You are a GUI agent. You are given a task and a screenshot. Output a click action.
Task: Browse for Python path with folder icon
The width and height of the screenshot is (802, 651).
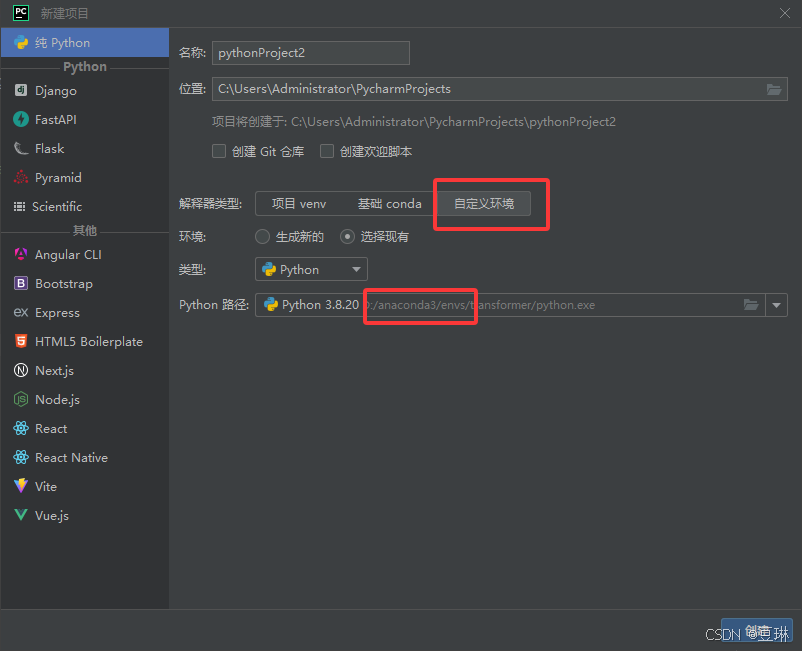click(750, 305)
